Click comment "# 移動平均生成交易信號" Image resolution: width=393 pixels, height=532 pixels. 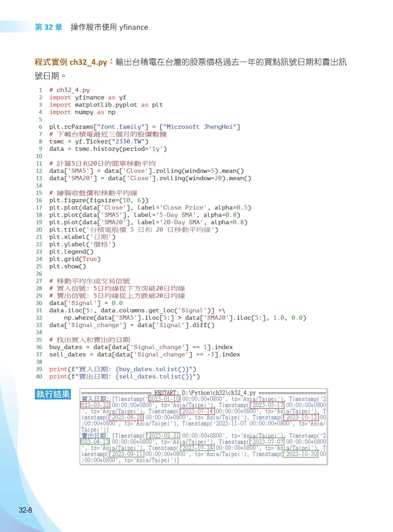(x=90, y=281)
